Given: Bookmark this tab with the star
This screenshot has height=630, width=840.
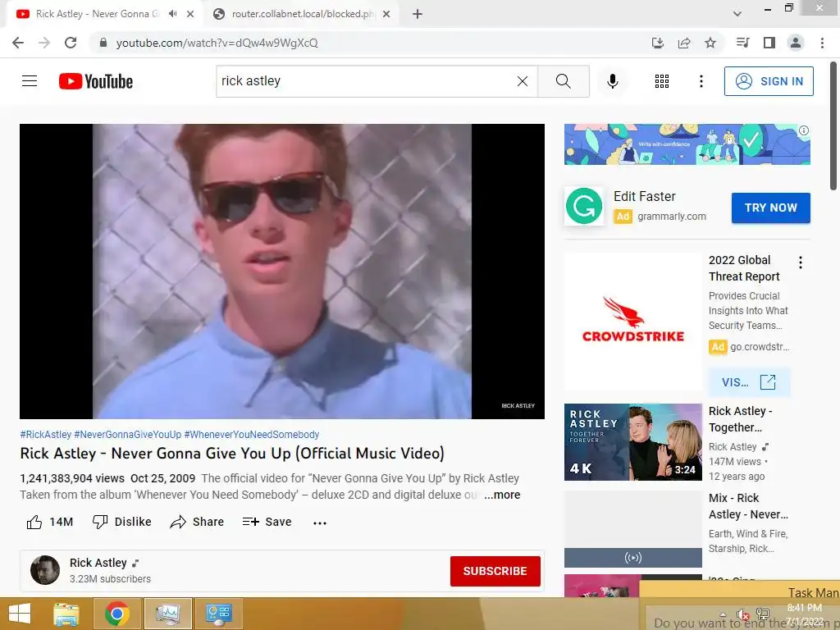Looking at the screenshot, I should point(710,43).
